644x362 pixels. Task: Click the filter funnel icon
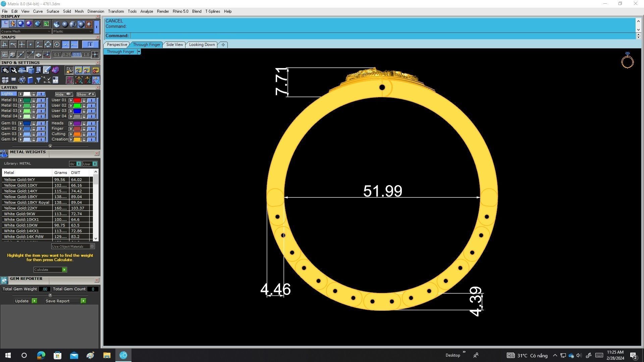click(x=38, y=80)
